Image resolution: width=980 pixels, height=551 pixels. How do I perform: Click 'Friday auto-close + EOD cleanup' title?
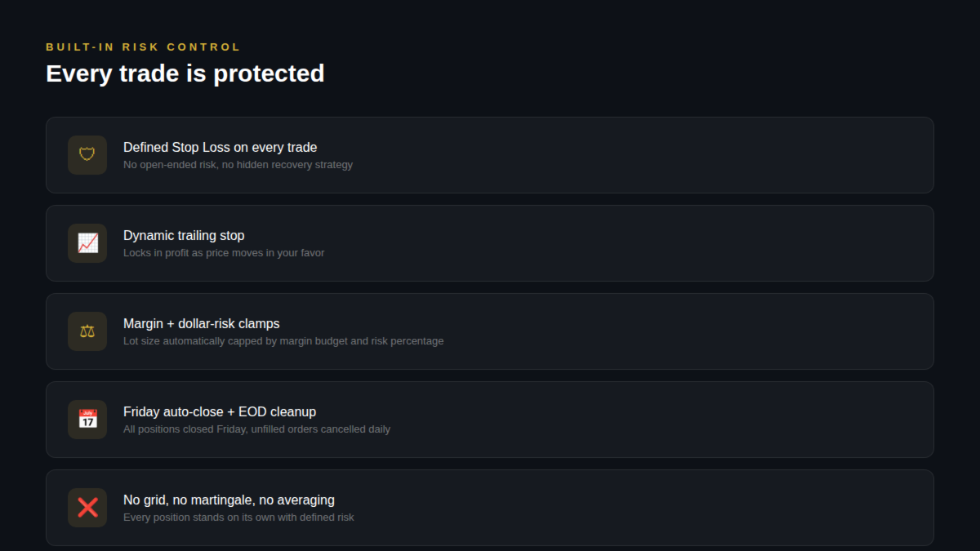[219, 411]
